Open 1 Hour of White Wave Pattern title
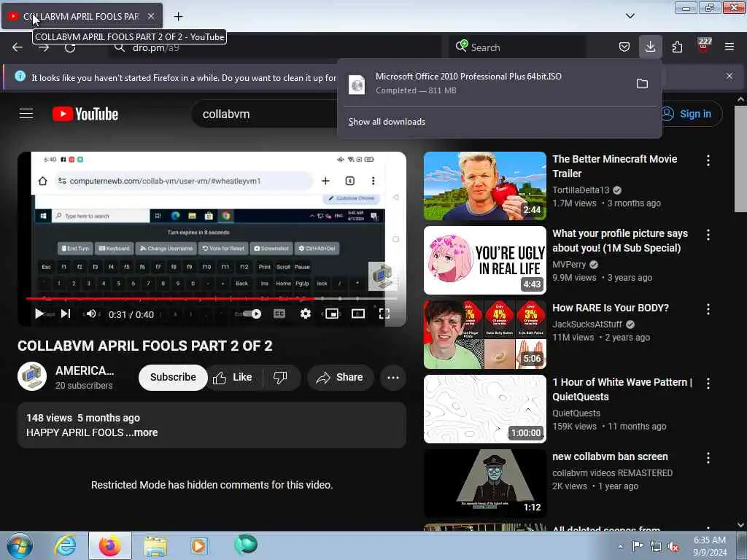 (x=622, y=389)
